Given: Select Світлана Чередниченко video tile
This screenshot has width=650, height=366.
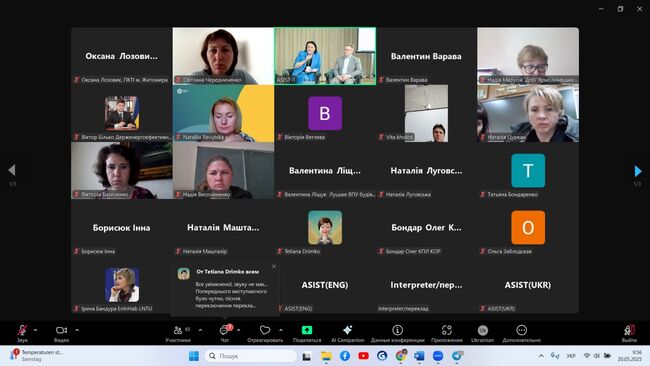Looking at the screenshot, I should pyautogui.click(x=223, y=56).
